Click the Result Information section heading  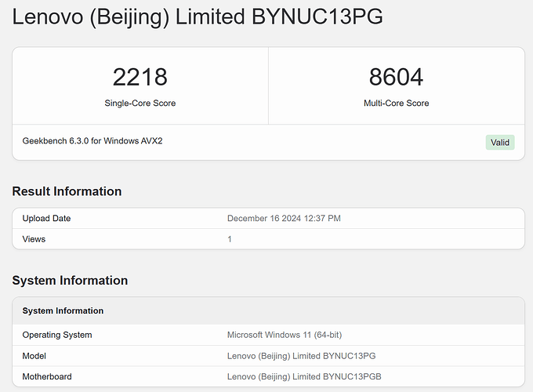coord(67,191)
